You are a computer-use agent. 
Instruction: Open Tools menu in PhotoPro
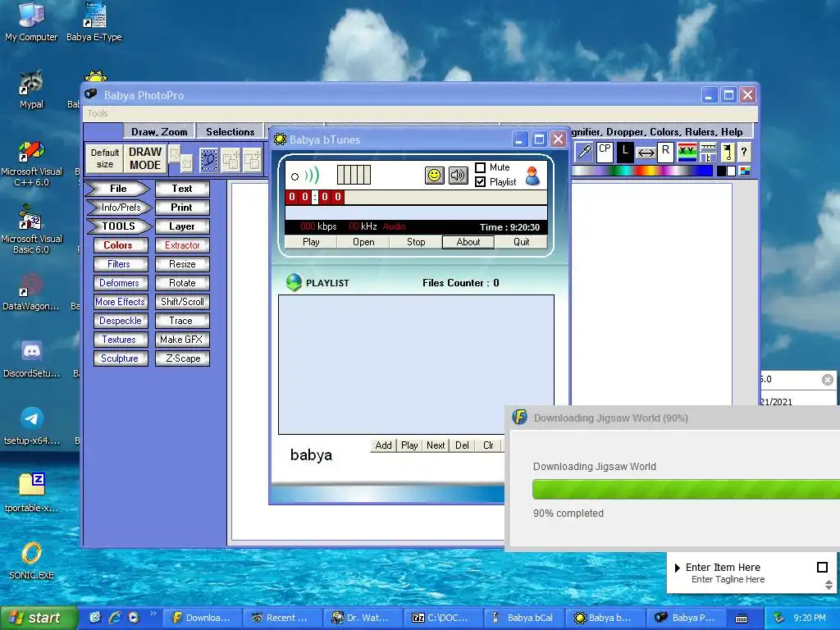[x=98, y=113]
